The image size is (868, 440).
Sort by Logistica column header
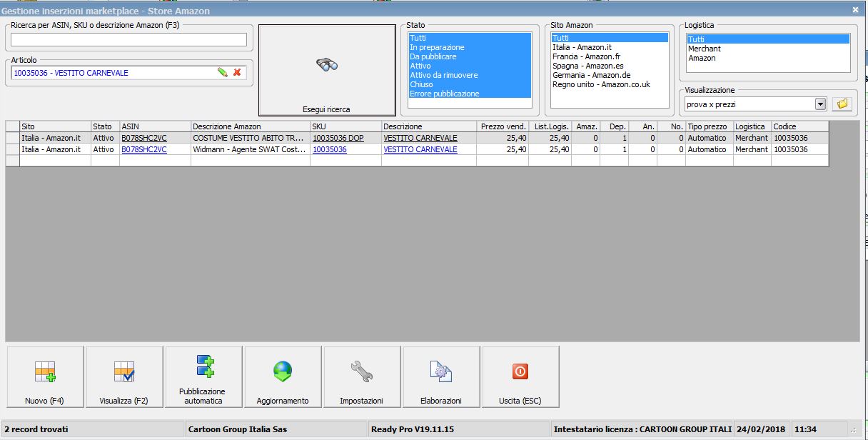point(752,126)
